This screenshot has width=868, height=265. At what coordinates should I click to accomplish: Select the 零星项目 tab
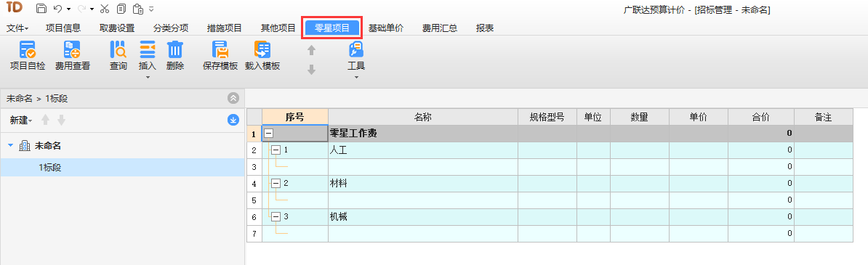pyautogui.click(x=332, y=28)
